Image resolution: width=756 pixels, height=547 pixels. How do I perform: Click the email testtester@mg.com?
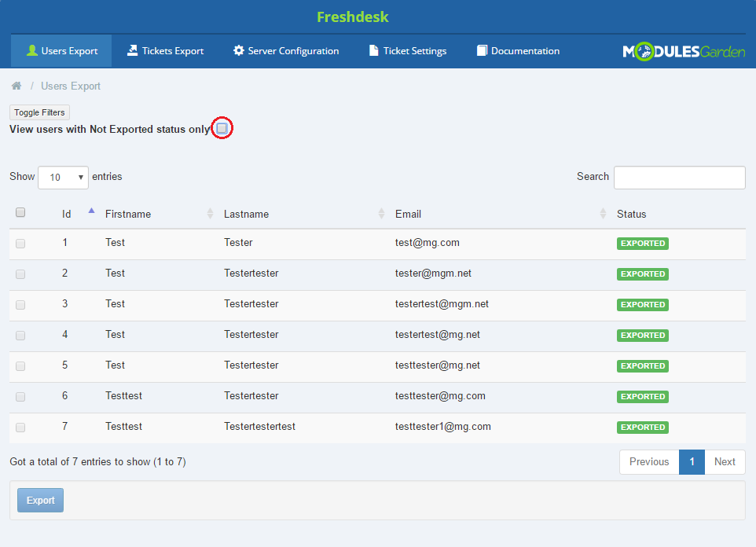click(440, 395)
